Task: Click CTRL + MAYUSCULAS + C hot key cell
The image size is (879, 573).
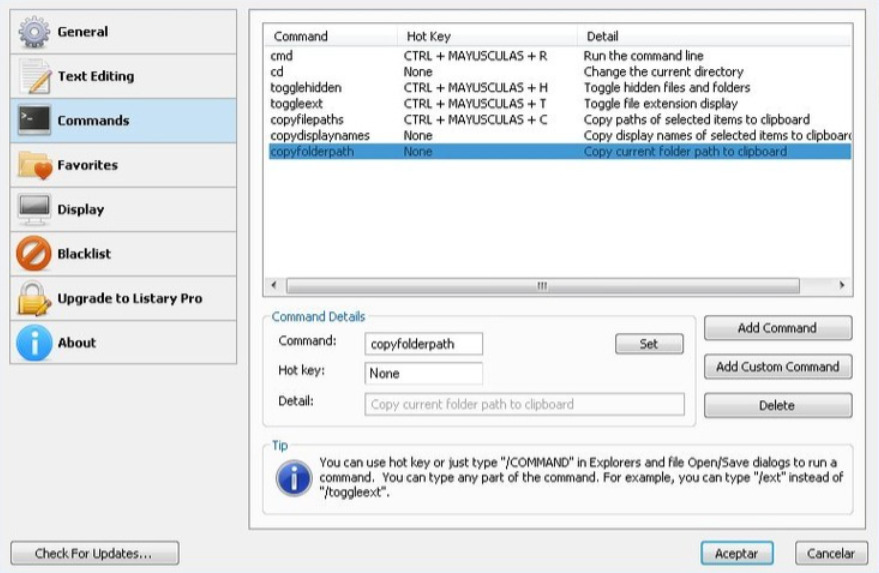Action: point(475,120)
